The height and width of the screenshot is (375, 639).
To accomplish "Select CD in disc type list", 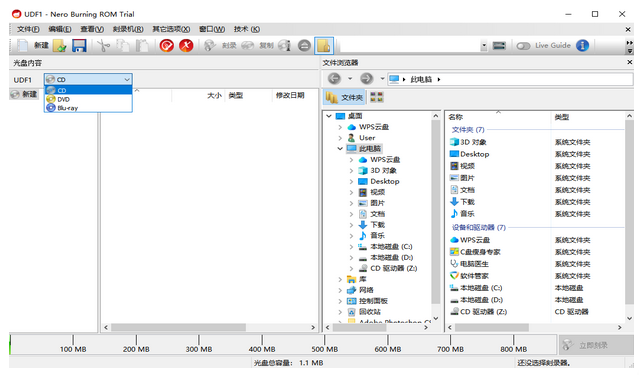I will [88, 90].
